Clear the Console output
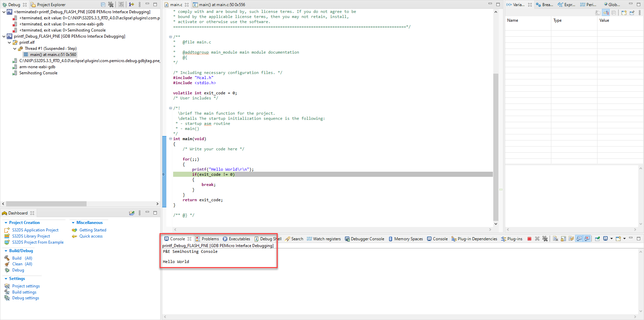 click(555, 239)
